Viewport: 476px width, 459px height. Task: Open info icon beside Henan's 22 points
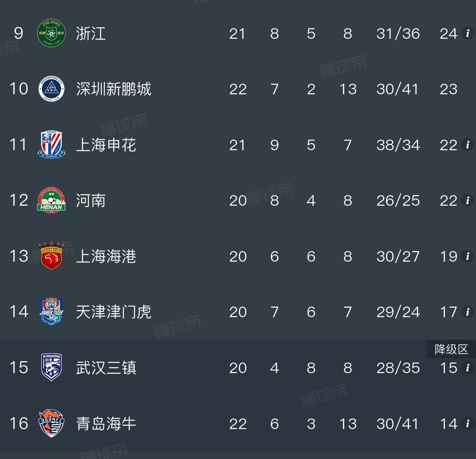pyautogui.click(x=468, y=200)
